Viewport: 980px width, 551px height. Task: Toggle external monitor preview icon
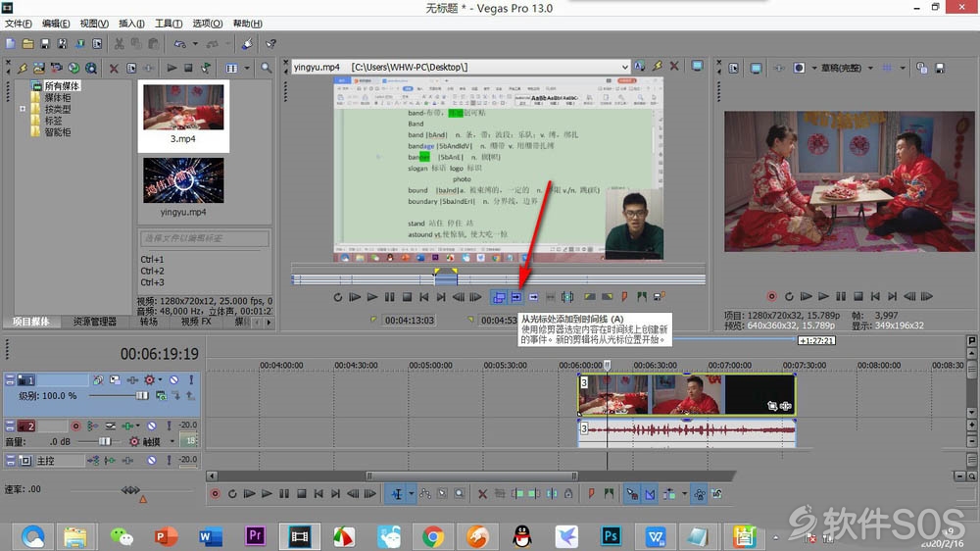tap(756, 68)
